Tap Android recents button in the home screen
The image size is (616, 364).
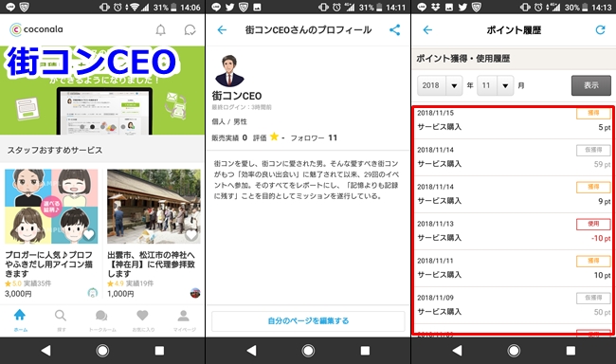(159, 350)
